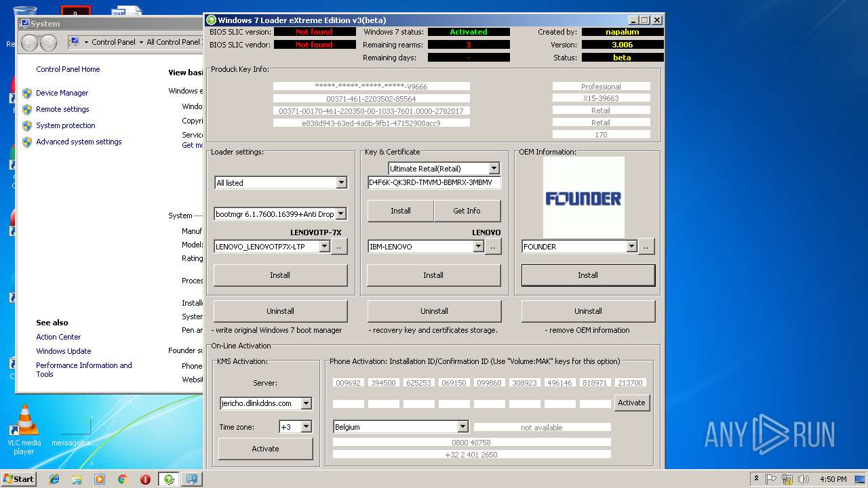Viewport: 868px width, 488px height.
Task: Open Control Panel breadcrumb arrow
Action: pyautogui.click(x=141, y=42)
